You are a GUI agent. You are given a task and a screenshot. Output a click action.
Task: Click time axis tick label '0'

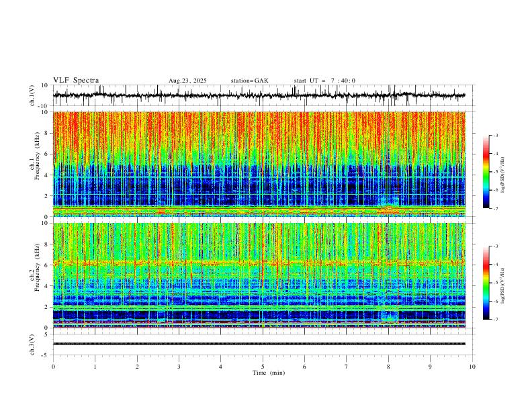pos(53,367)
